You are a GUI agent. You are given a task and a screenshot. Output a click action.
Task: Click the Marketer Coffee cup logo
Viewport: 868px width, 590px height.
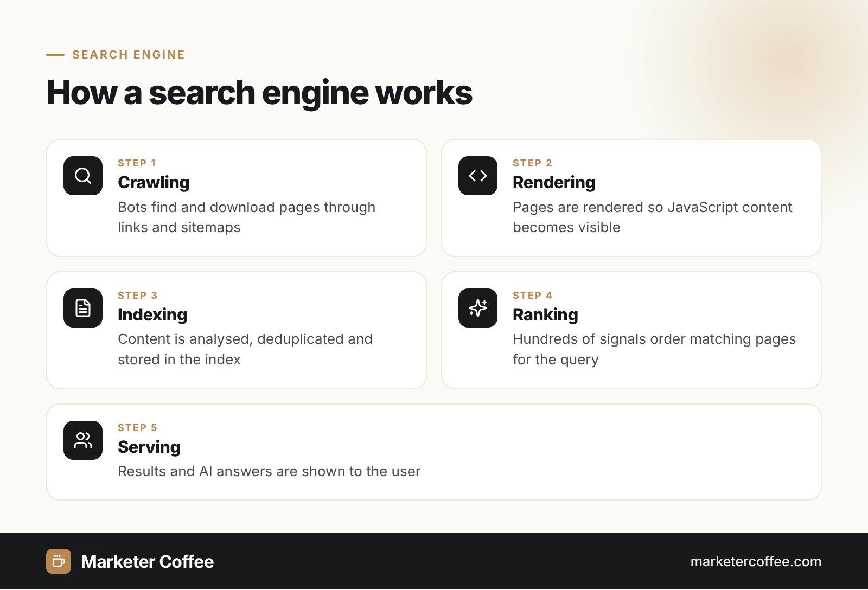click(59, 561)
